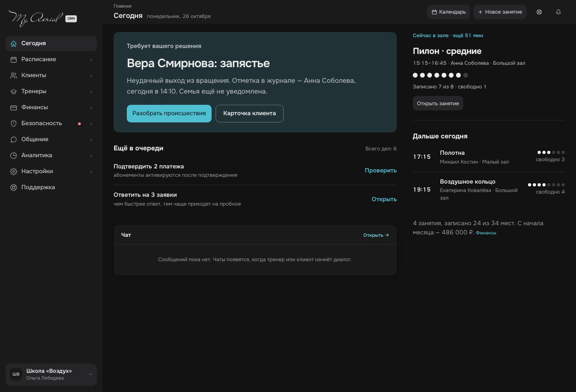The image size is (576, 392).
Task: Click Открыть for the 3 заявки
Action: coord(384,199)
